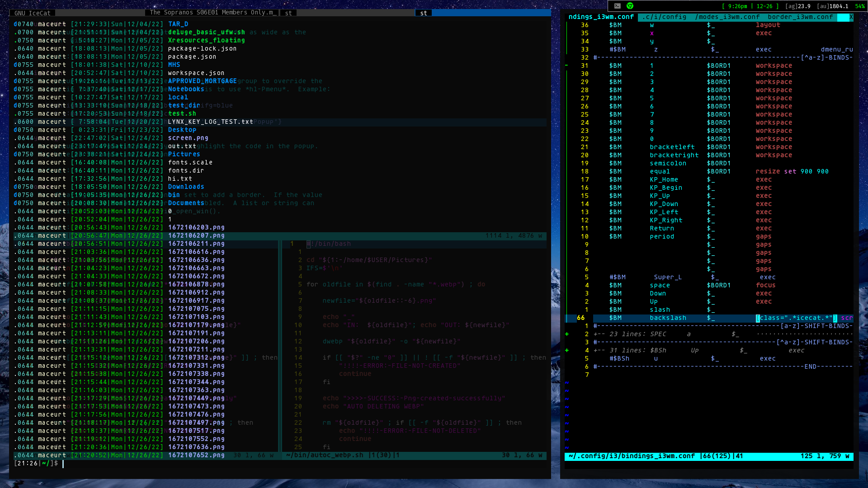Image resolution: width=868 pixels, height=488 pixels.
Task: Click the LYNX_KEY_LOG_TEST.txt file name
Action: coord(211,122)
